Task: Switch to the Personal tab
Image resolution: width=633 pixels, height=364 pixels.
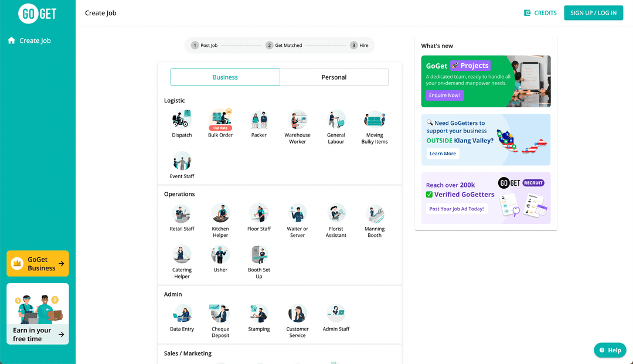Action: [x=334, y=77]
